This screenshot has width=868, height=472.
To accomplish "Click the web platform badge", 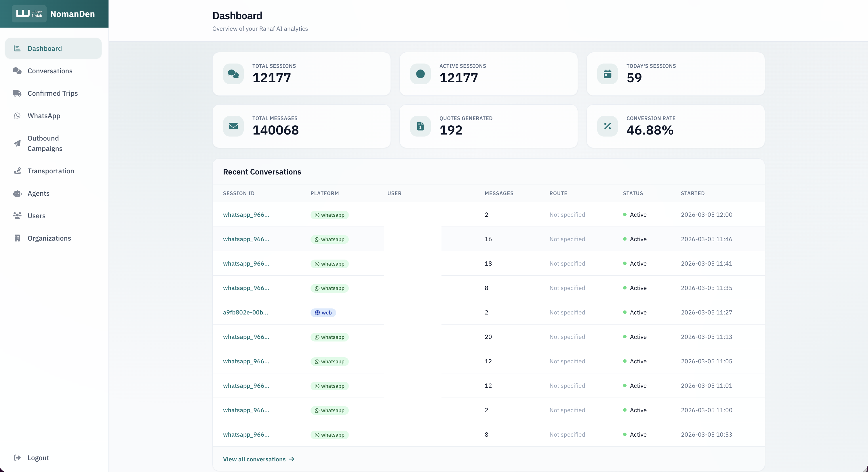I will click(323, 313).
